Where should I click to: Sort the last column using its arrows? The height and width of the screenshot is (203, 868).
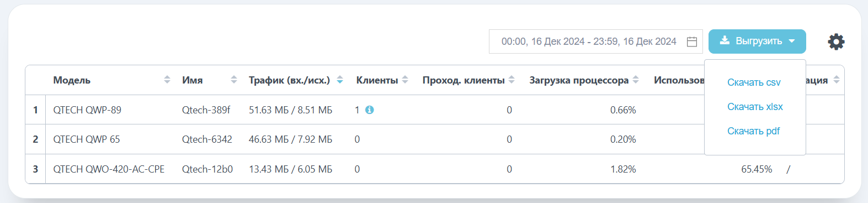click(837, 80)
